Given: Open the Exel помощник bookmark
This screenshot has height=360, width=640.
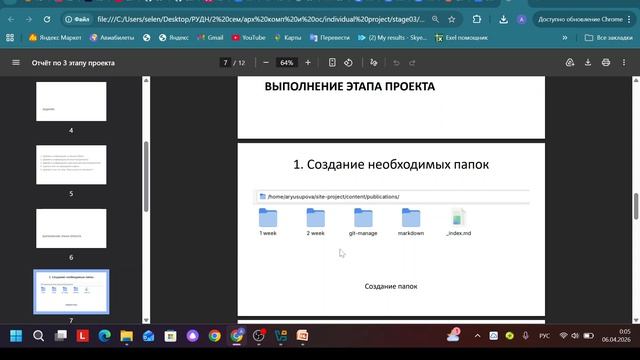Looking at the screenshot, I should point(461,38).
